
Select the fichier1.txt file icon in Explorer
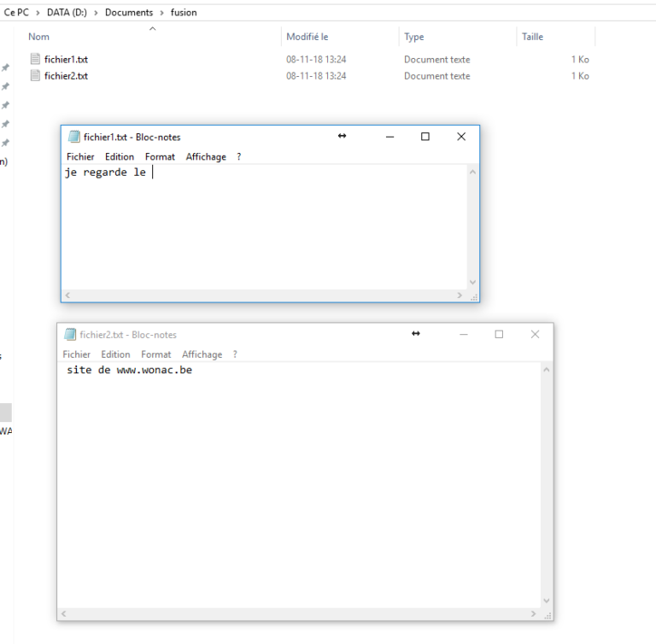(x=35, y=60)
